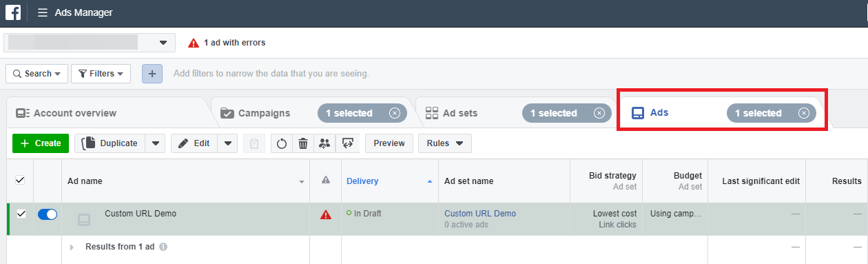Click the green Create button
The width and height of the screenshot is (868, 264).
click(41, 143)
